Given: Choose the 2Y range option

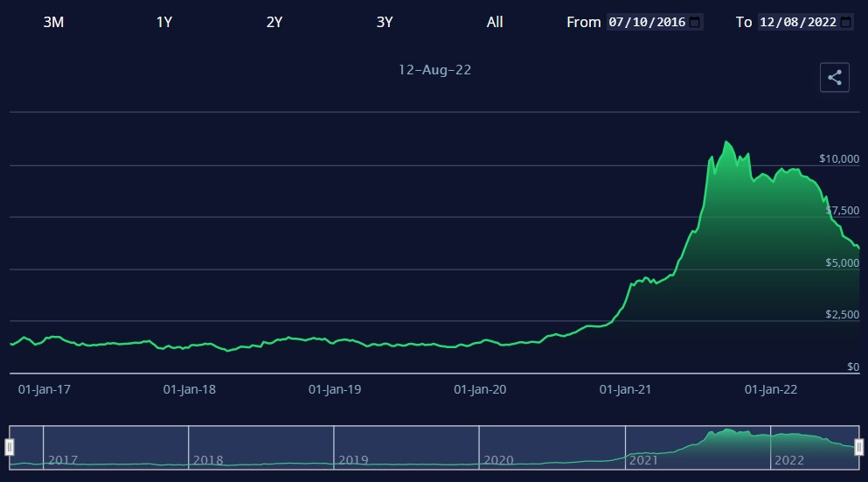Looking at the screenshot, I should click(274, 22).
